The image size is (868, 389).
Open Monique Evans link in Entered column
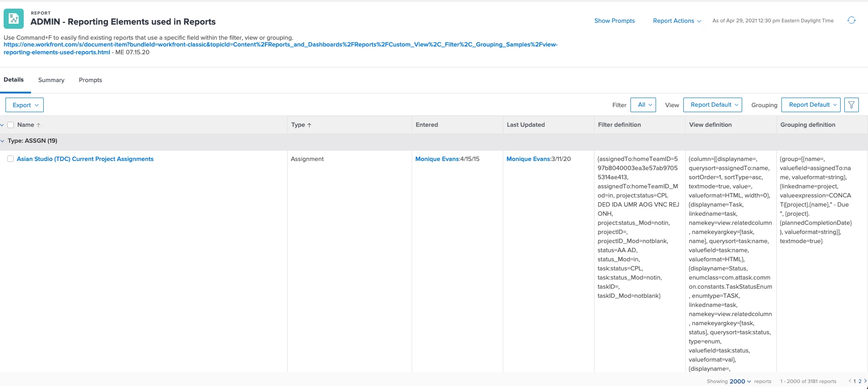(x=437, y=159)
